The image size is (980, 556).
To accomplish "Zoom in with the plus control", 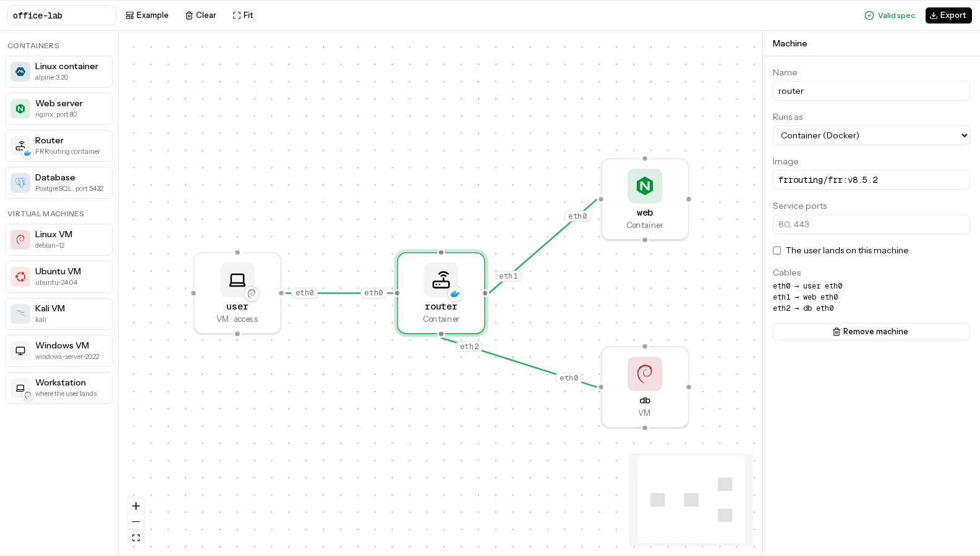I will 136,506.
